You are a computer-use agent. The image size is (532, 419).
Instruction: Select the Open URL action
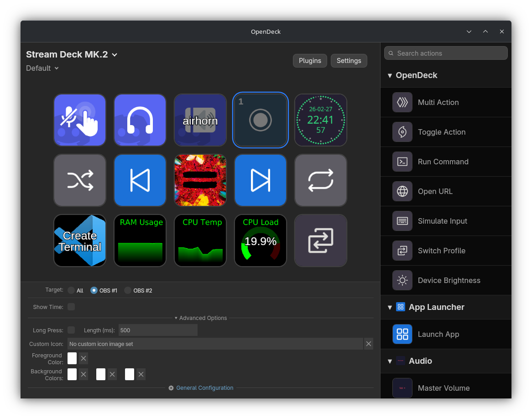(x=435, y=191)
